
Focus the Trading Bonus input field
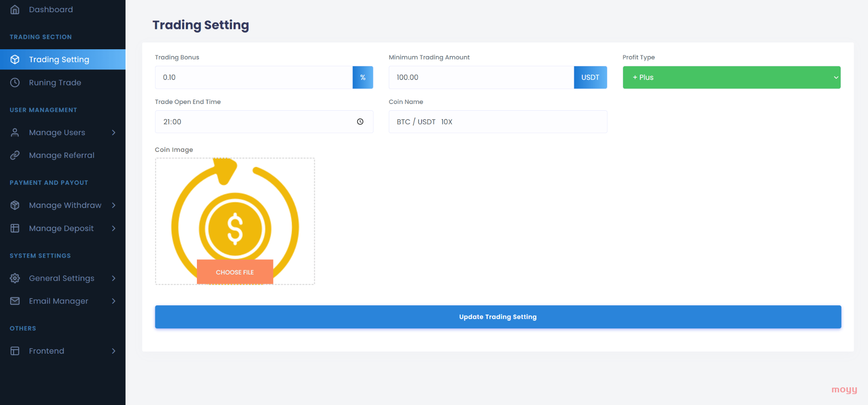click(254, 77)
